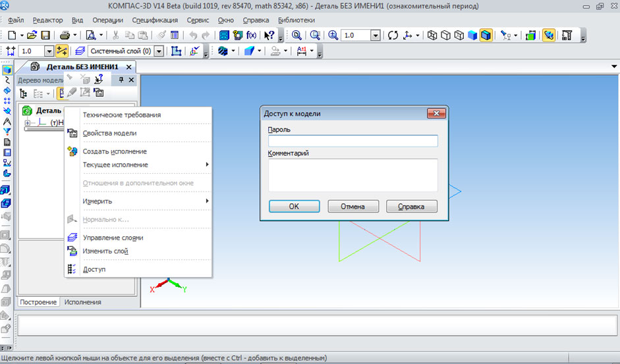Open the Сервис menu
Image resolution: width=620 pixels, height=364 pixels.
tap(198, 20)
